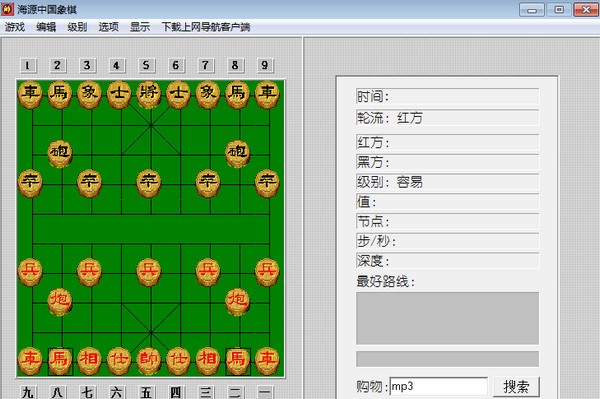Pick the red right cannon 炮

[x=238, y=302]
